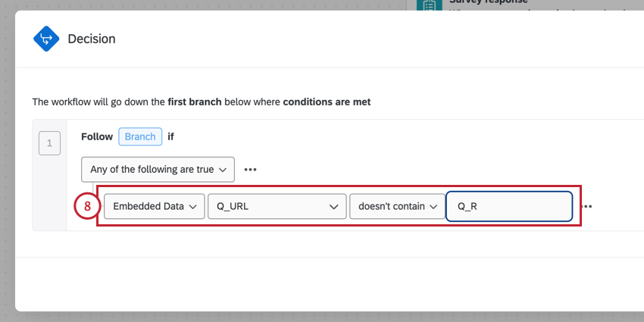
Task: Click the red number 8 step marker
Action: click(87, 206)
